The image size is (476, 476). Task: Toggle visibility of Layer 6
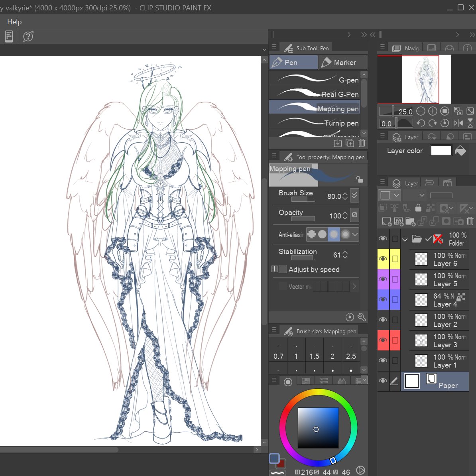click(383, 259)
